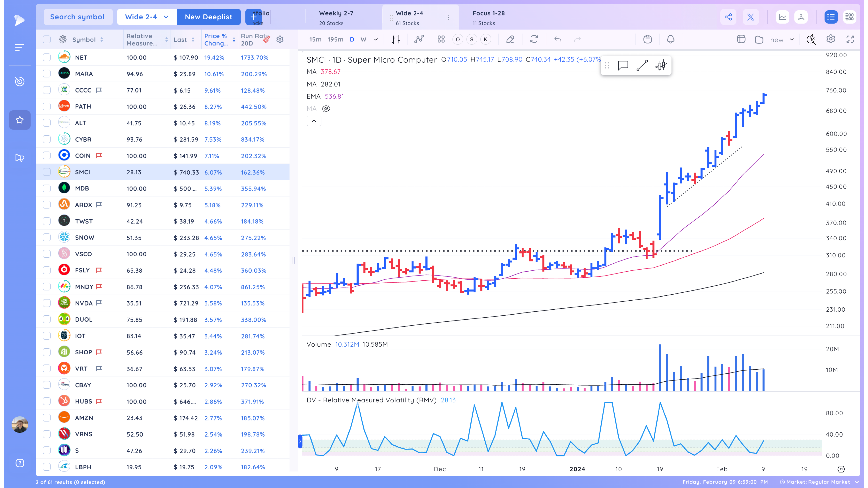
Task: Click the New Deeplist button
Action: 209,17
